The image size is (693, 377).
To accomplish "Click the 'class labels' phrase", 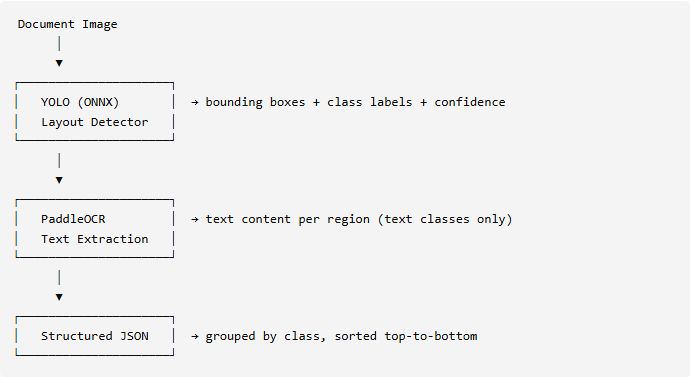I will click(369, 102).
